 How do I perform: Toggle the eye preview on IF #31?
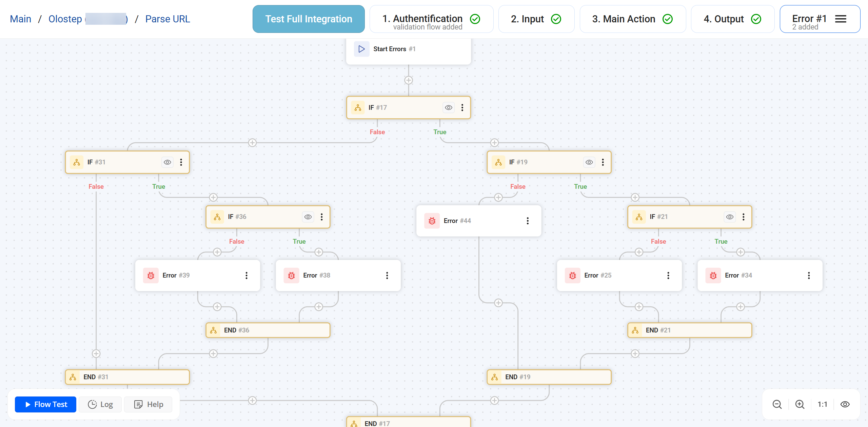tap(167, 162)
